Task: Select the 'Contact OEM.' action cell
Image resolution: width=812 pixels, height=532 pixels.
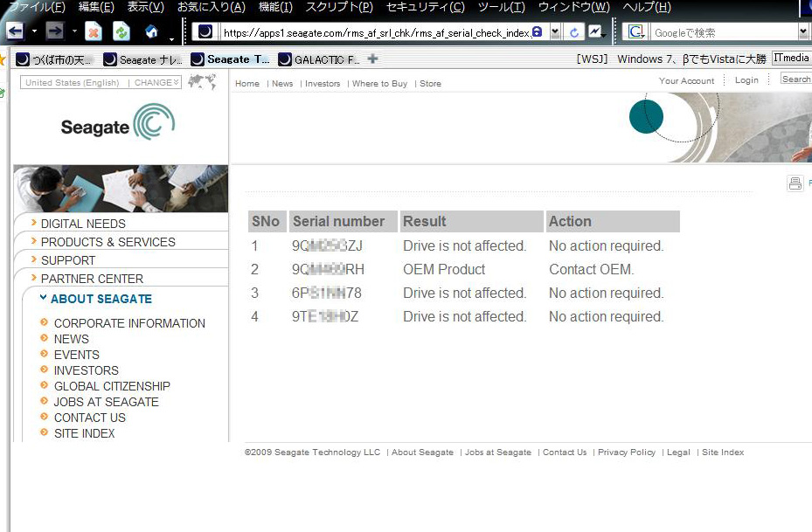Action: pyautogui.click(x=592, y=269)
